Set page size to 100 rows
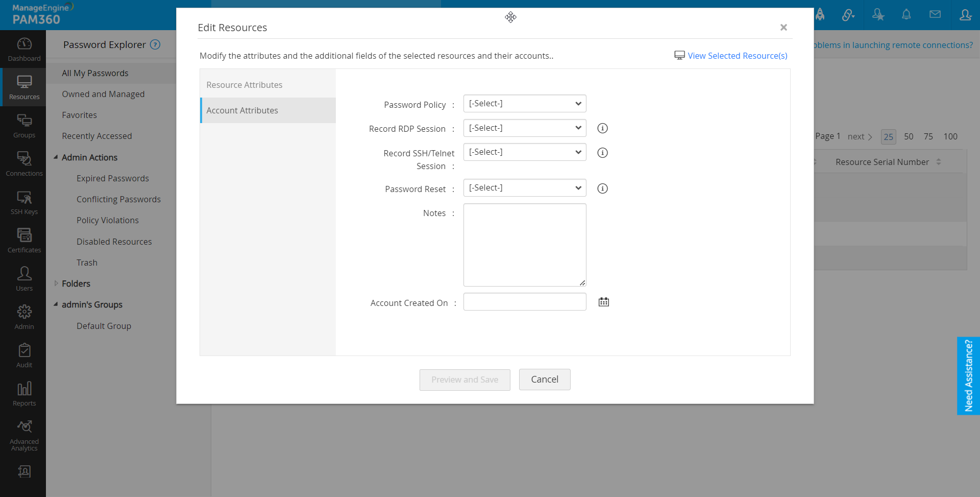 point(950,136)
